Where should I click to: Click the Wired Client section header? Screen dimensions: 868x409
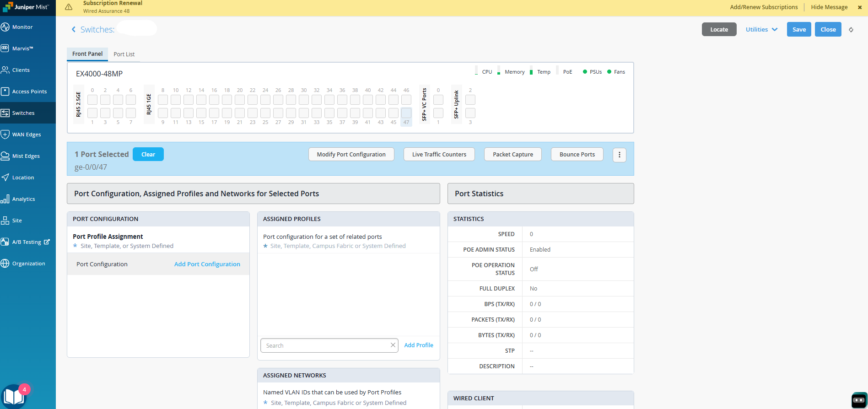pos(541,398)
